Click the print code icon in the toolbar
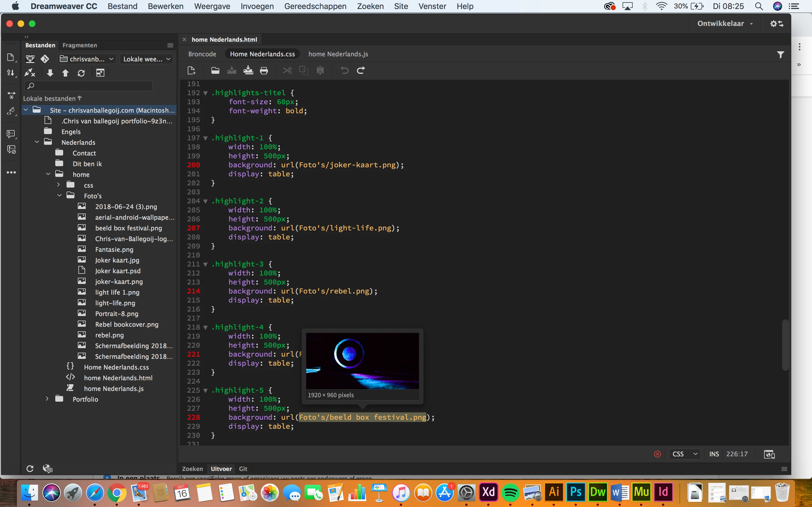The image size is (812, 507). (x=264, y=71)
